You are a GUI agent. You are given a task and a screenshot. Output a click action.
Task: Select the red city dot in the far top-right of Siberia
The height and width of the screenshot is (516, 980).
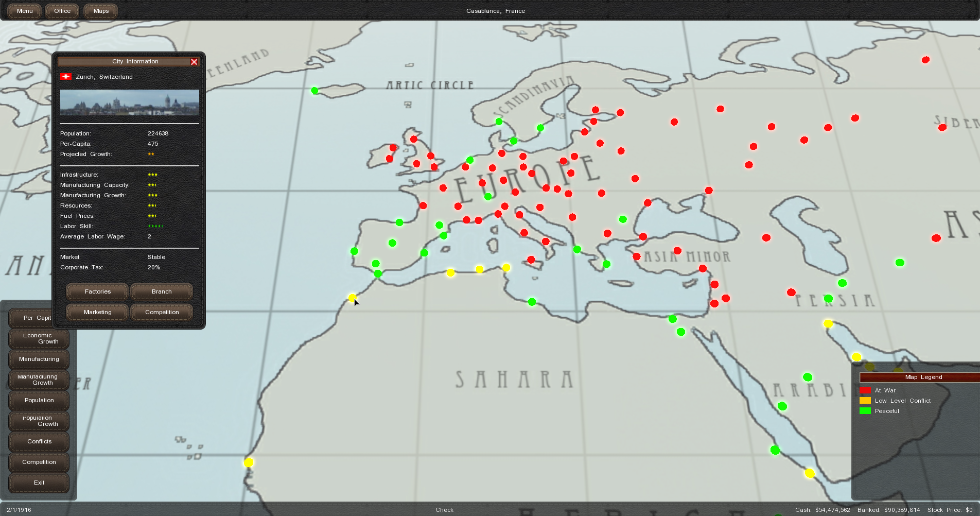click(925, 60)
